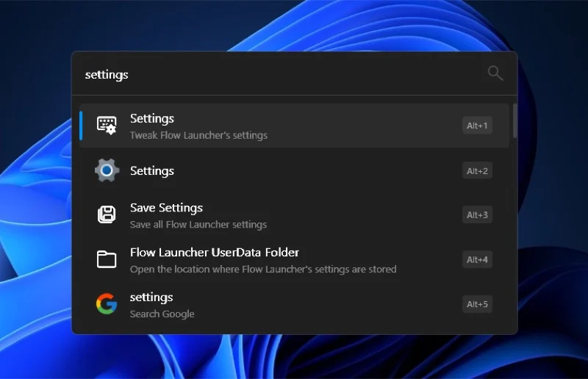Click the magnifying glass search icon
The width and height of the screenshot is (588, 379).
pyautogui.click(x=495, y=73)
